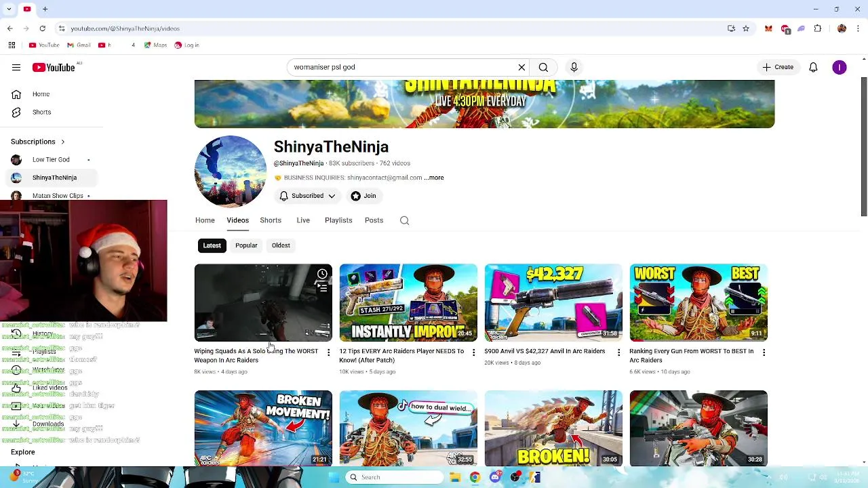Open the Chrome apps grid shortcut
Image resolution: width=868 pixels, height=488 pixels.
pos(12,45)
